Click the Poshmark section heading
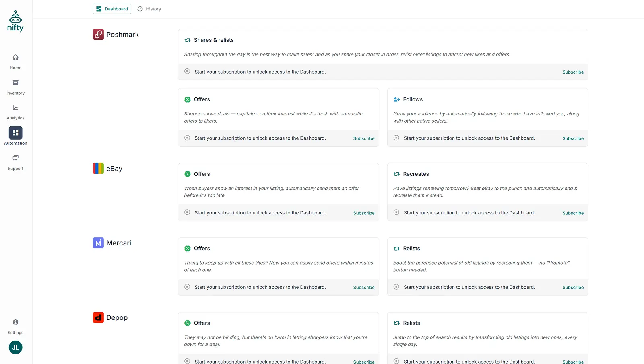 point(122,35)
